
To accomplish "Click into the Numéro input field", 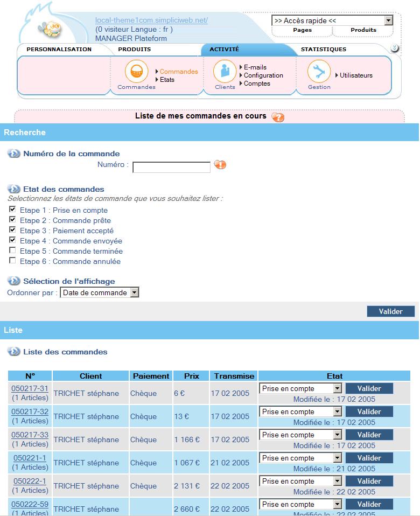I will (171, 167).
